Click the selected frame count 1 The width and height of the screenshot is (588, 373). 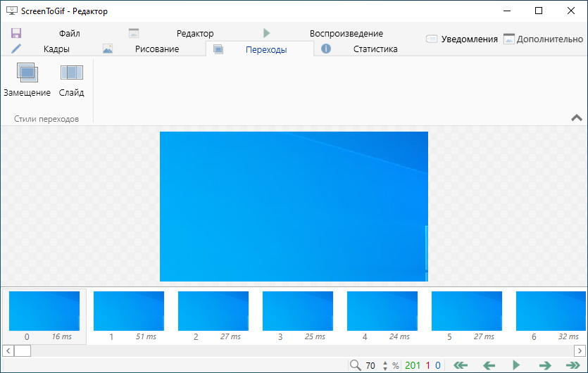tap(427, 365)
